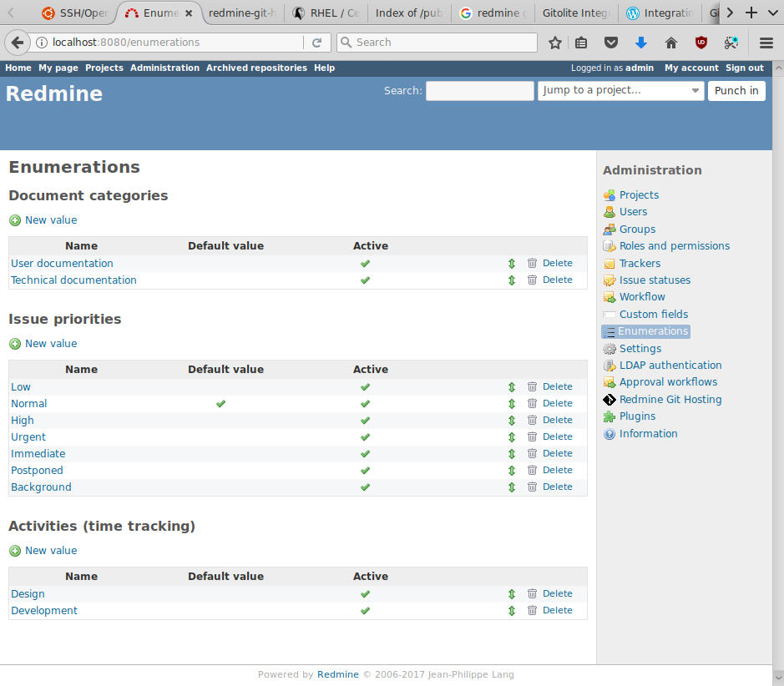The image size is (784, 686).
Task: Switch to the RHEL / Ce browser tab
Action: pyautogui.click(x=326, y=13)
